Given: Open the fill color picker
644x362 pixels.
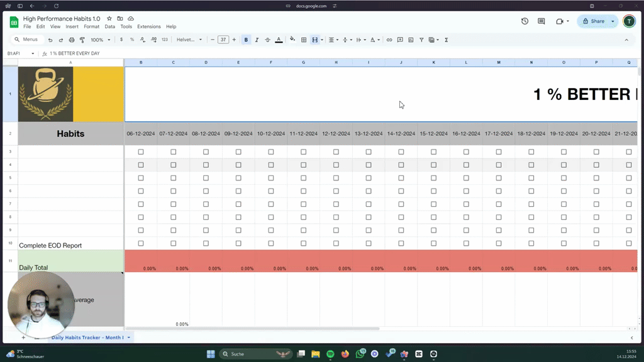Looking at the screenshot, I should (292, 40).
